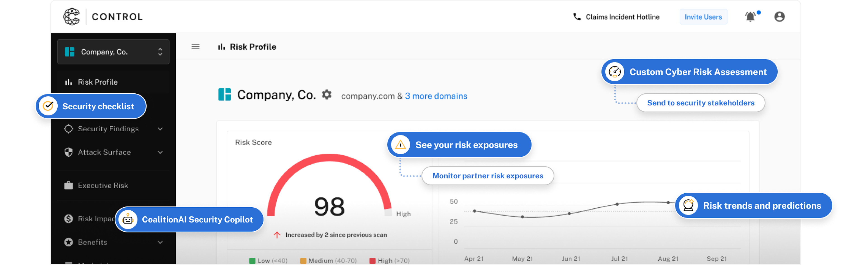
Task: Open the user account profile icon
Action: (779, 17)
